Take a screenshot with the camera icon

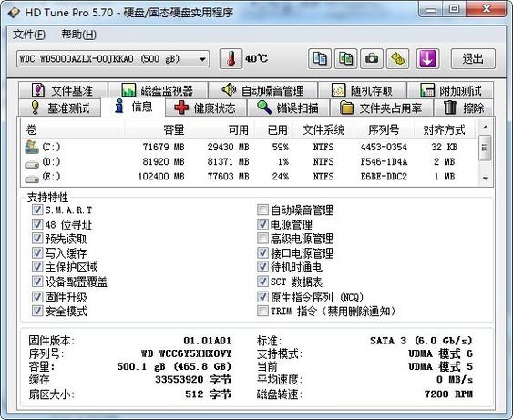[372, 59]
